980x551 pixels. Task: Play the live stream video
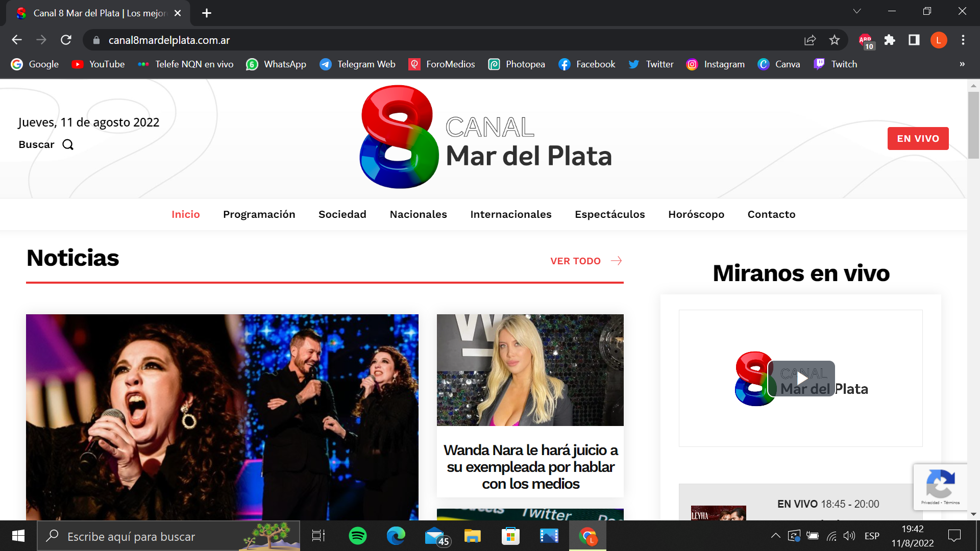[801, 378]
